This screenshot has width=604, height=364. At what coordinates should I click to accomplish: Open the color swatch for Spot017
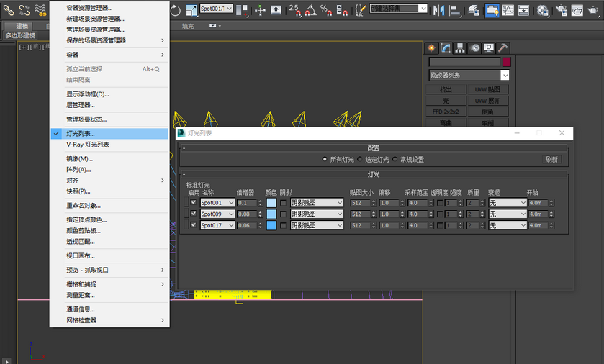point(271,225)
